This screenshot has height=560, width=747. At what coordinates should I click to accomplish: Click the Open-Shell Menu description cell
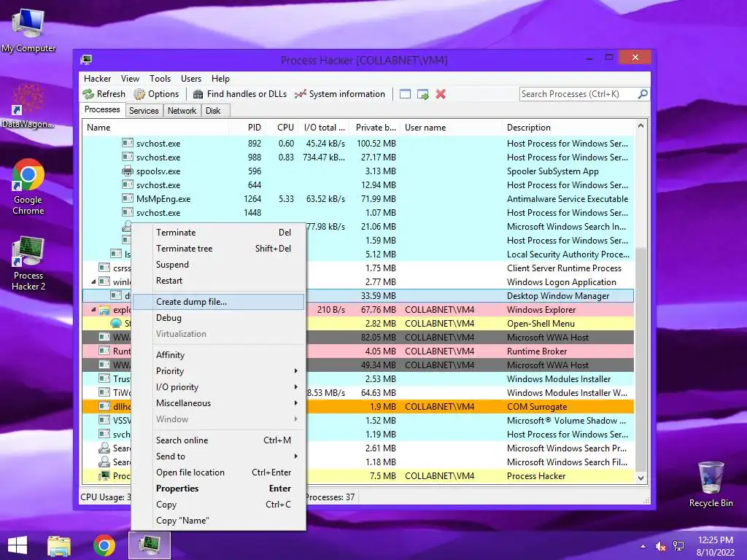pyautogui.click(x=541, y=324)
